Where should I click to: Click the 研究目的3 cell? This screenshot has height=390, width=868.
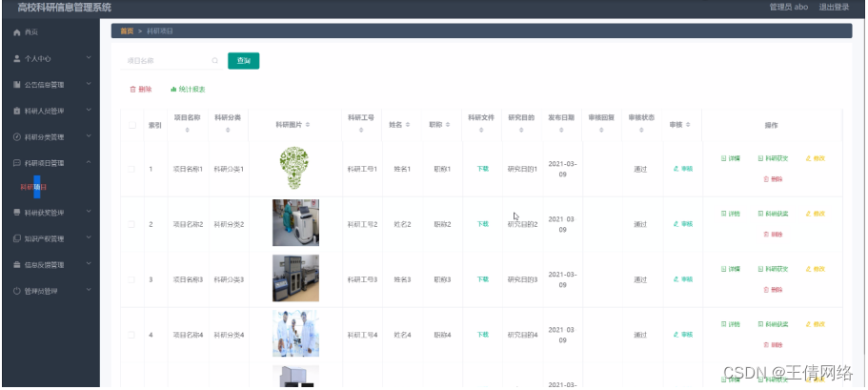tap(522, 279)
